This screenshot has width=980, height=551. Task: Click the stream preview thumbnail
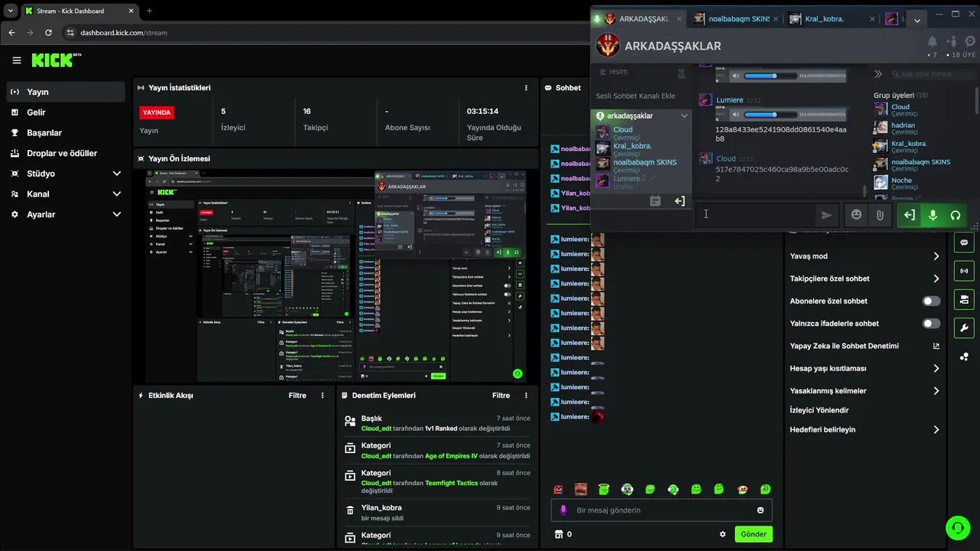coord(336,276)
